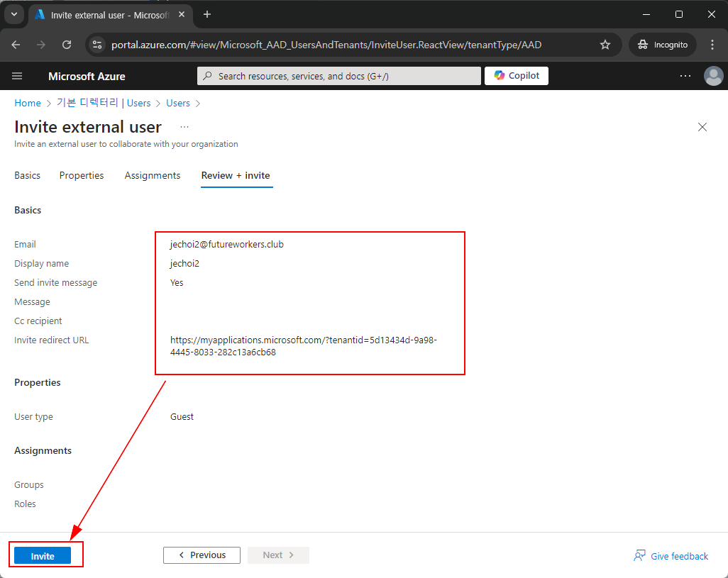This screenshot has height=578, width=728.
Task: Open site information icon in address bar
Action: click(97, 45)
